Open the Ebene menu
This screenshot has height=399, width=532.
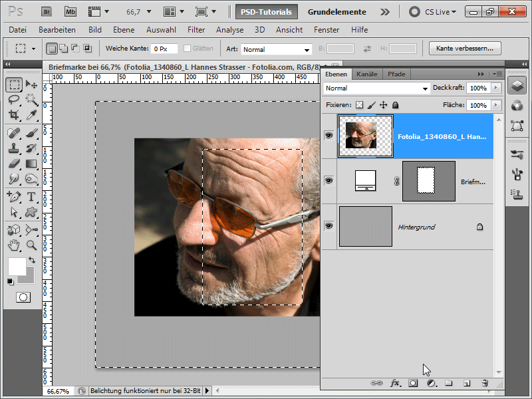click(x=124, y=30)
